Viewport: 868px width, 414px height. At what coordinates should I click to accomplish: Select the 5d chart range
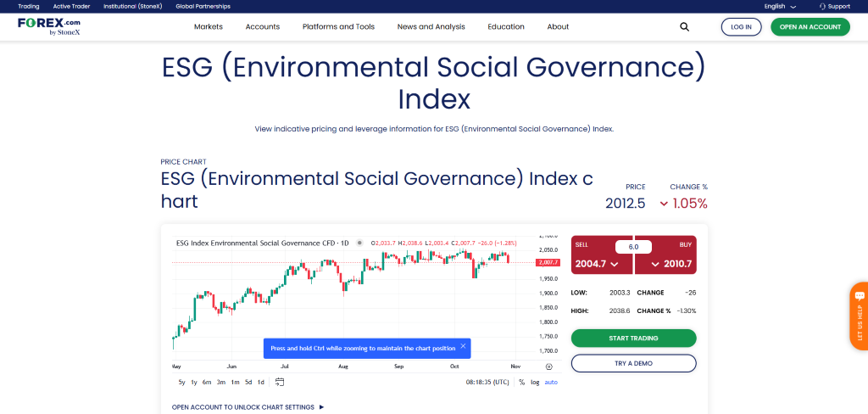click(248, 382)
